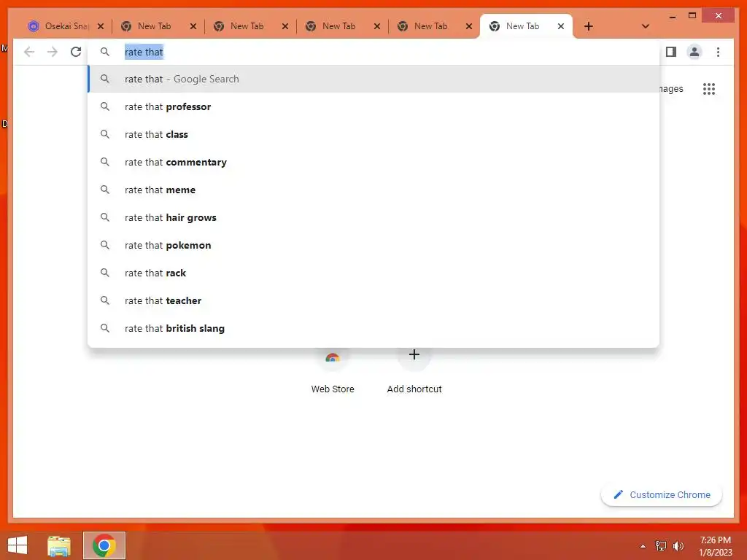747x560 pixels.
Task: Open the Windows Start button
Action: [x=18, y=545]
